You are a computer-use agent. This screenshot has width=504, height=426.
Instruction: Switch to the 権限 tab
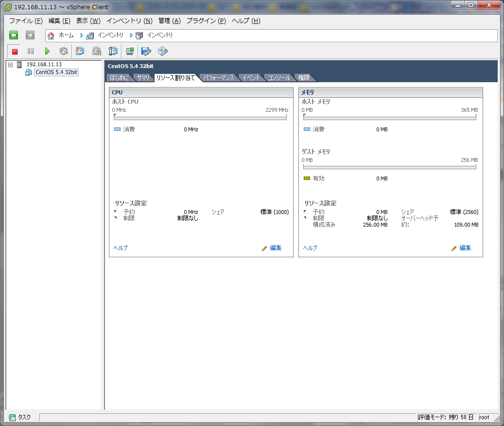304,77
